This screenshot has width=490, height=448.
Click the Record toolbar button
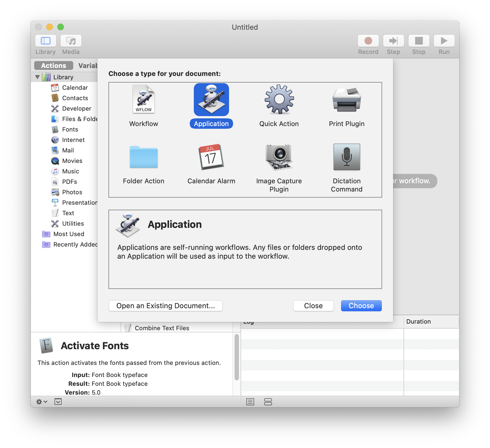coord(368,41)
